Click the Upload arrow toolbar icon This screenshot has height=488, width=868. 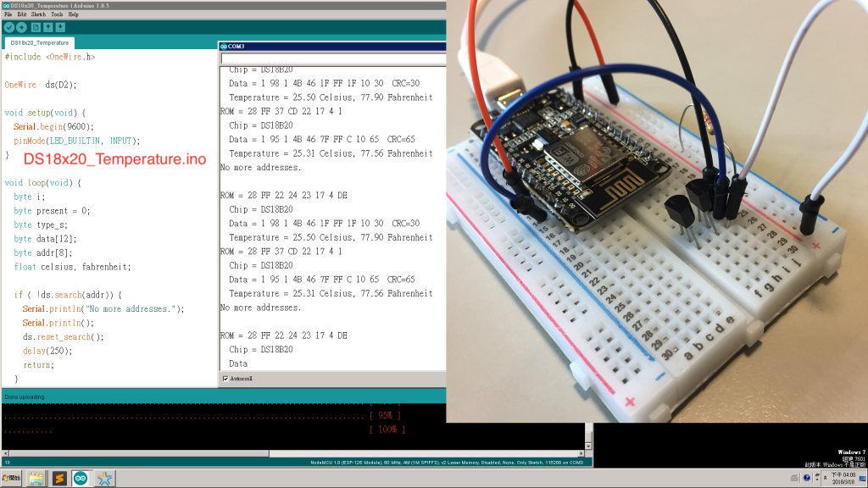click(x=21, y=27)
